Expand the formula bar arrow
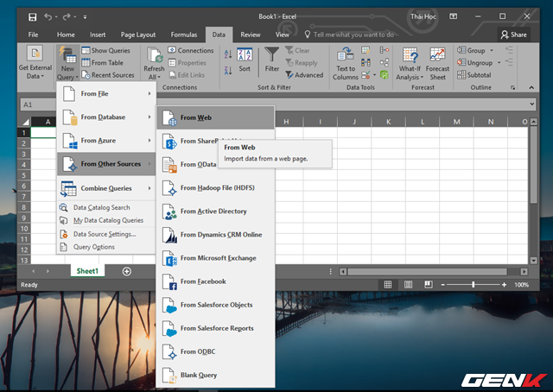Image resolution: width=553 pixels, height=392 pixels. click(x=532, y=104)
